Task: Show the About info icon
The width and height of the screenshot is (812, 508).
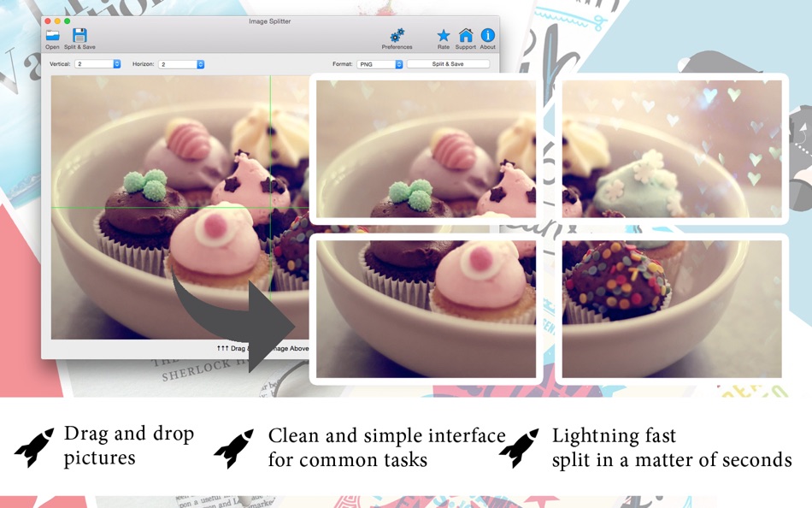Action: coord(488,35)
